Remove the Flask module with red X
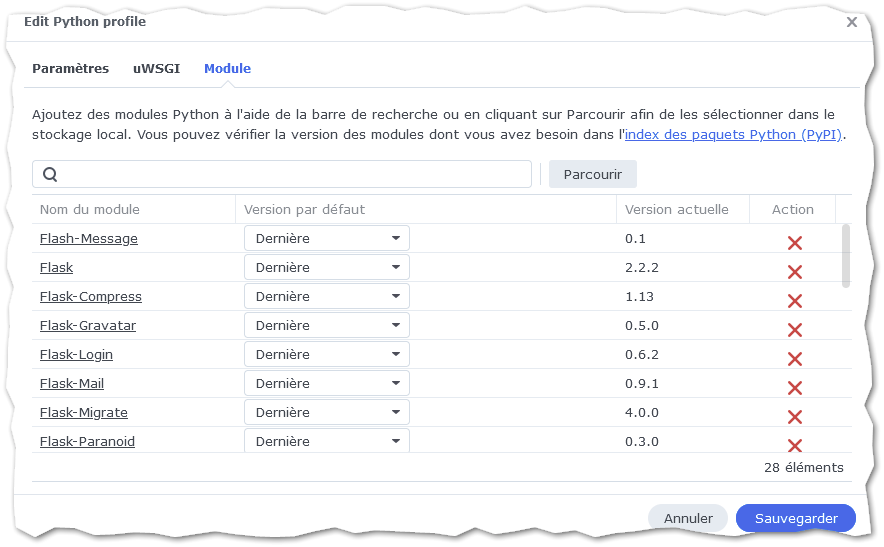 (795, 272)
